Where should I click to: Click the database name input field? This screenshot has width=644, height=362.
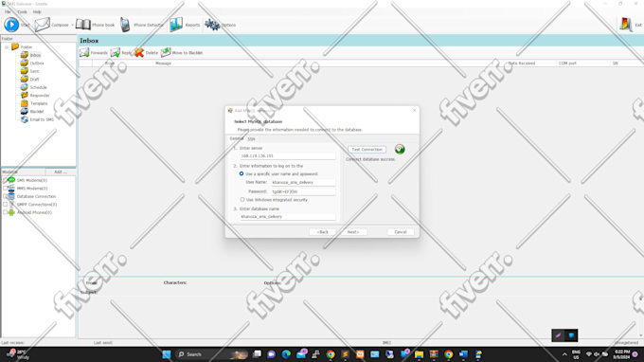coord(288,217)
